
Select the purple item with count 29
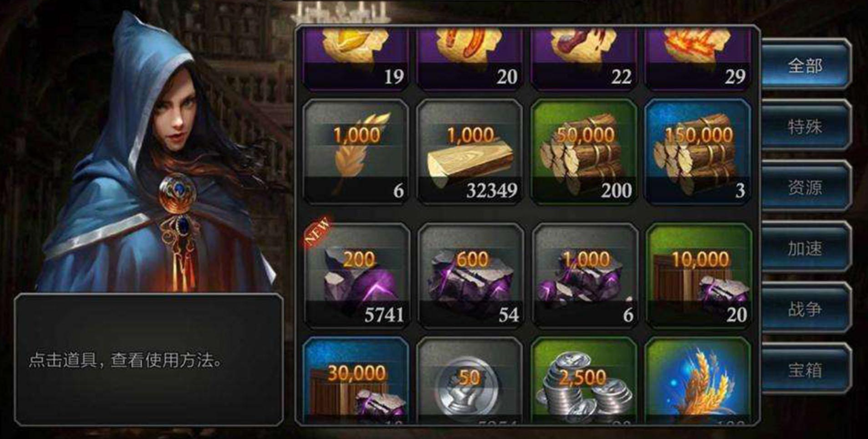(x=698, y=59)
